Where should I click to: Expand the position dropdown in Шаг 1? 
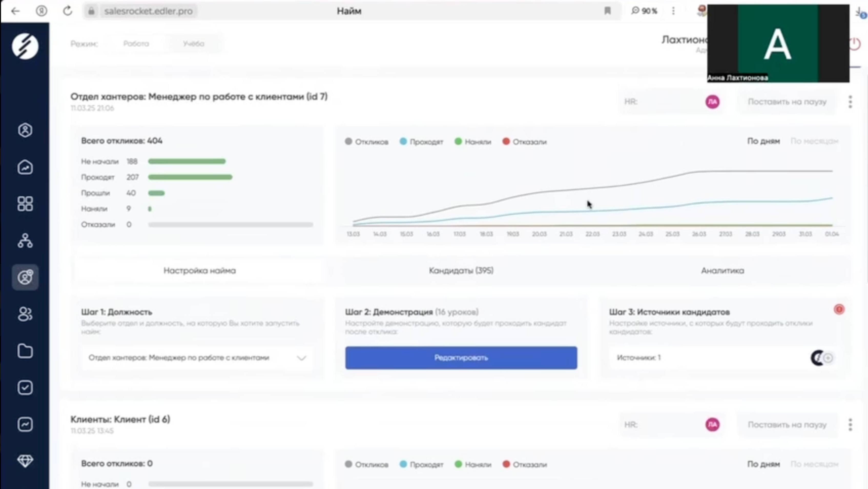[x=301, y=358]
